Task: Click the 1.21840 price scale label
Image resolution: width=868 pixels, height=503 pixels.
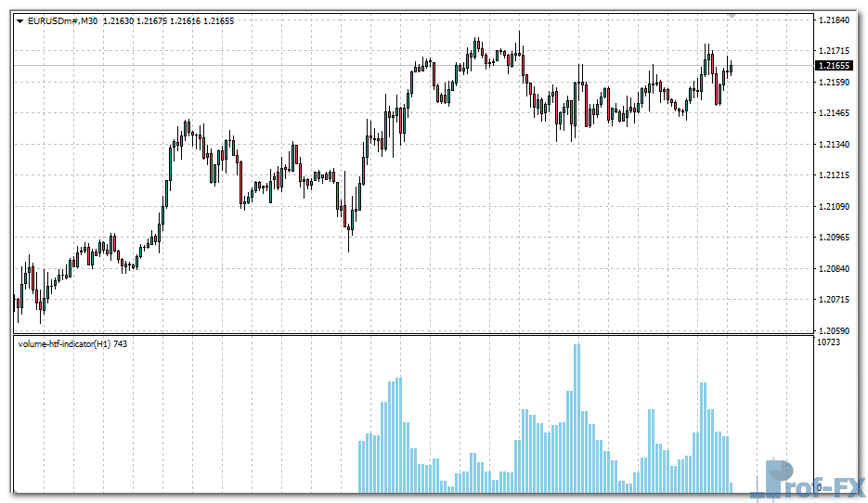Action: pos(833,19)
